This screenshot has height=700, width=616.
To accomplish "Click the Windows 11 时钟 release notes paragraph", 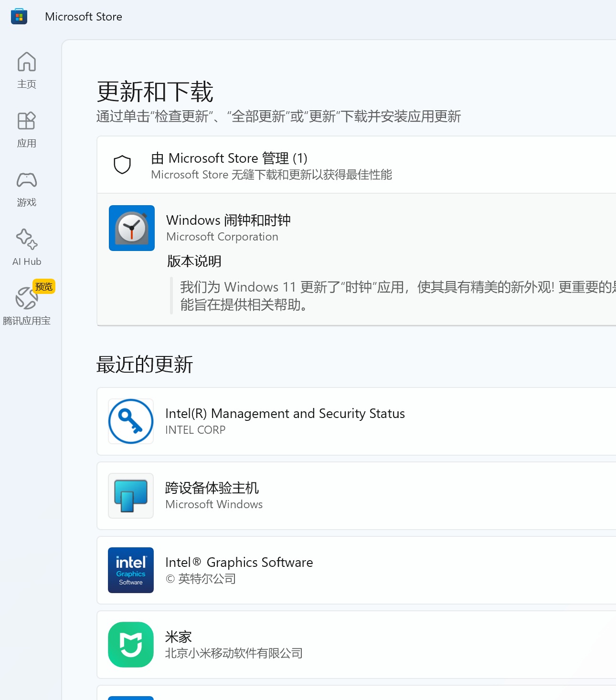I will click(398, 296).
